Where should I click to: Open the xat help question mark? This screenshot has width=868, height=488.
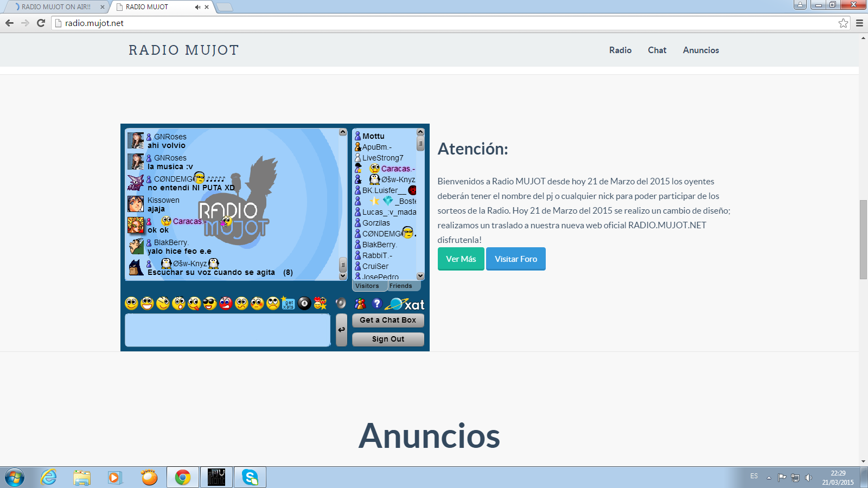(377, 304)
